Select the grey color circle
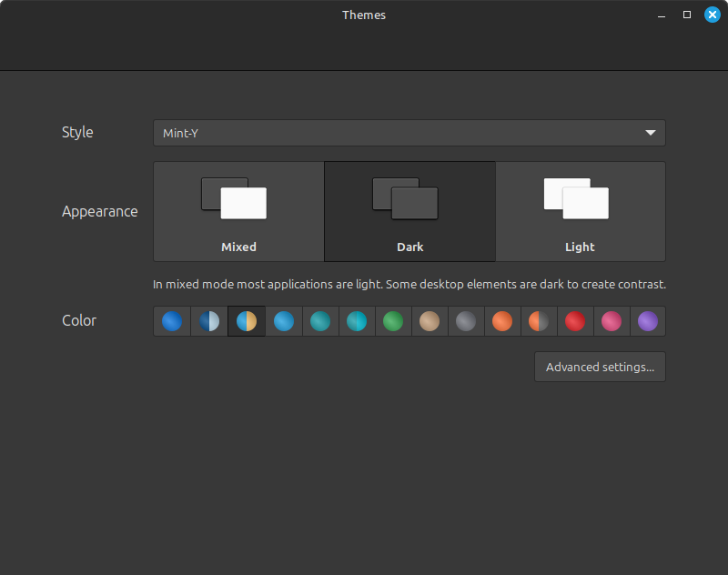728x575 pixels. click(466, 321)
